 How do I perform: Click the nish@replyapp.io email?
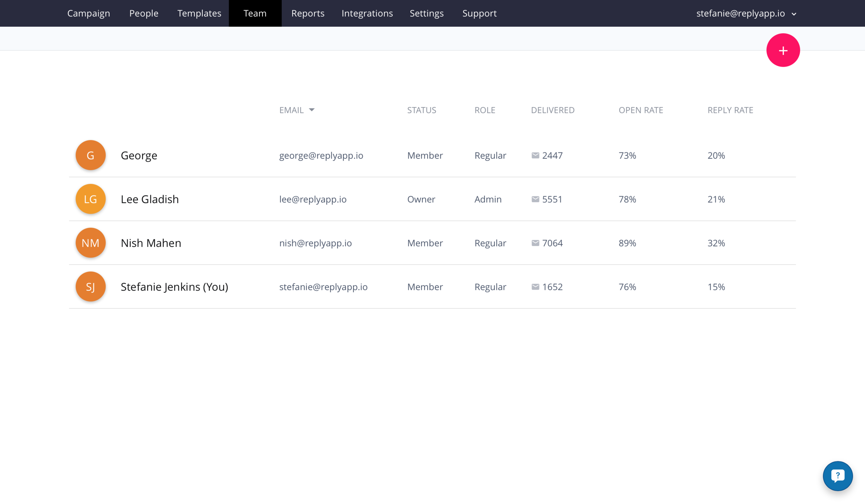316,243
